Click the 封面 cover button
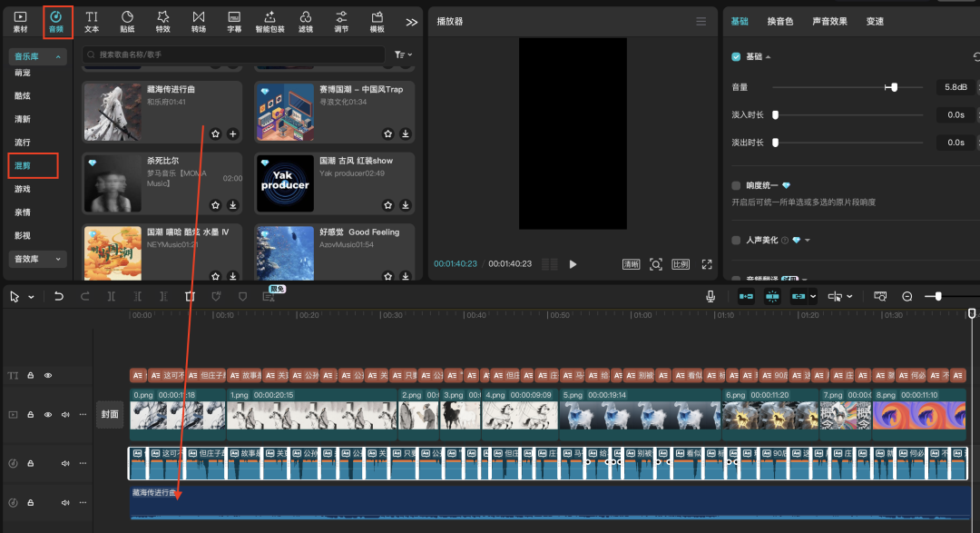980x533 pixels. (110, 414)
